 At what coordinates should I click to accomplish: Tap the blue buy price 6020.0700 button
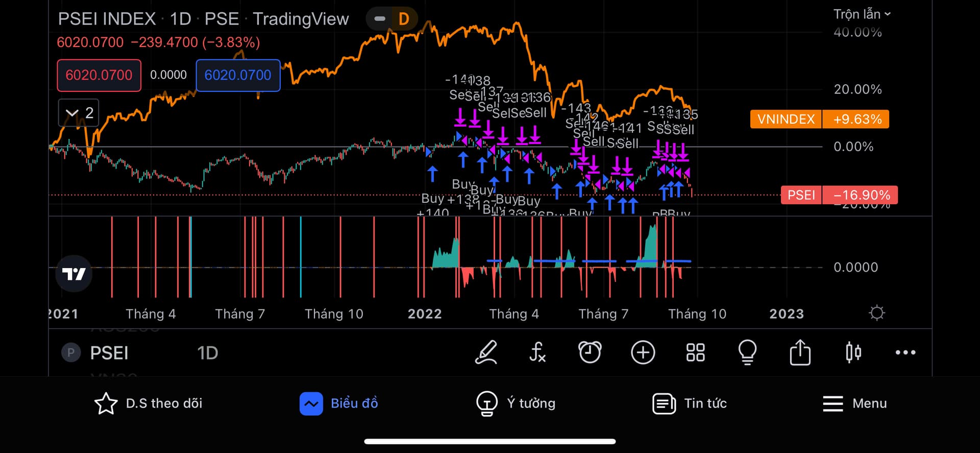[238, 76]
